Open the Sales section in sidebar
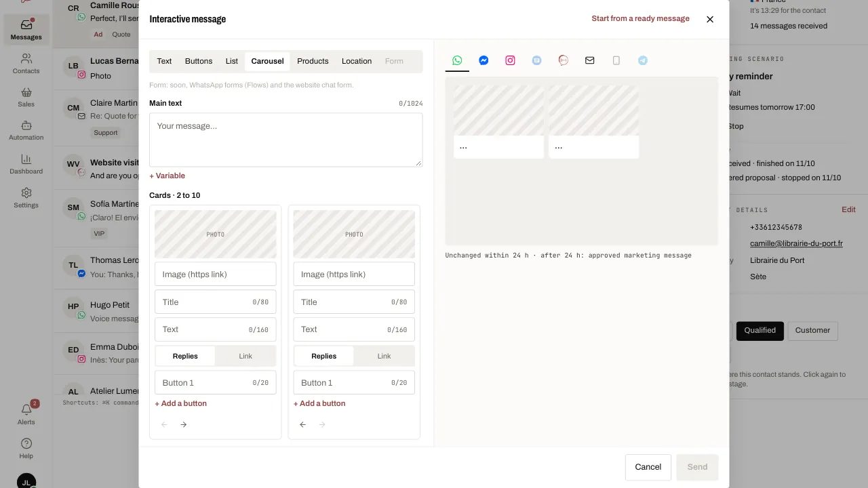 pyautogui.click(x=26, y=97)
